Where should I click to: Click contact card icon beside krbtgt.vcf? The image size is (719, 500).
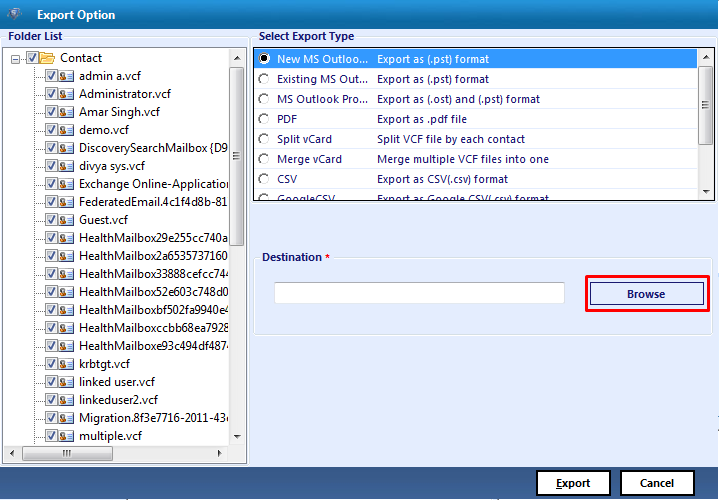click(66, 364)
